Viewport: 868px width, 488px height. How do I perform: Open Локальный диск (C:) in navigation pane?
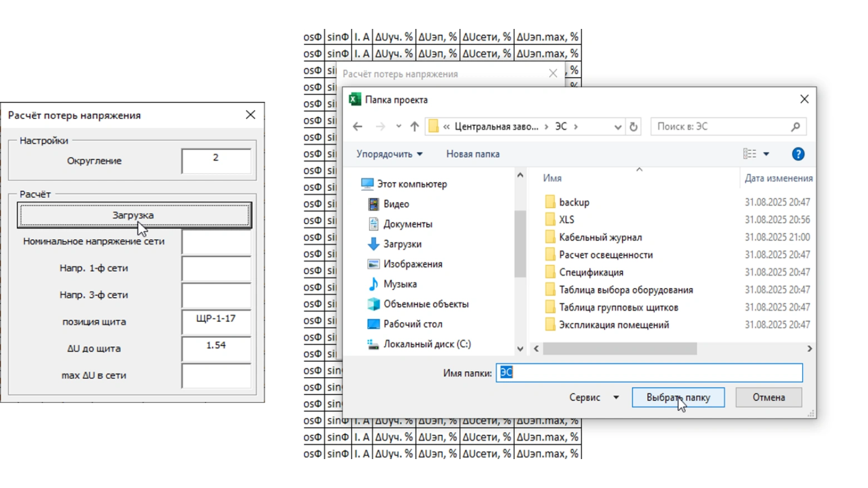pos(427,344)
